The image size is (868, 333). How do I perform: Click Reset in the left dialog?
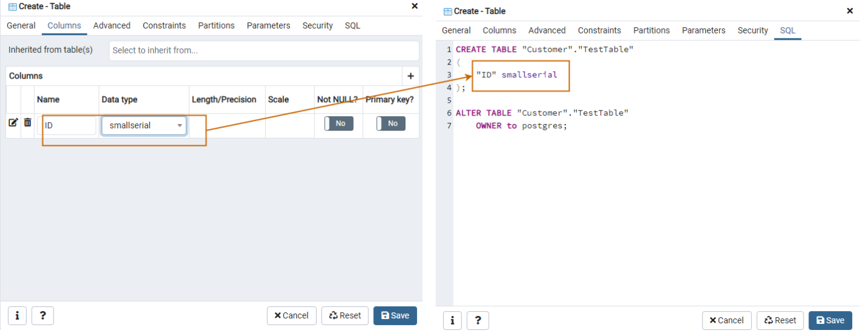point(345,315)
